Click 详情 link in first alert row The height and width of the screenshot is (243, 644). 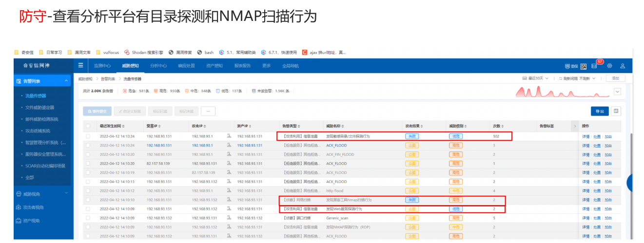pyautogui.click(x=585, y=136)
